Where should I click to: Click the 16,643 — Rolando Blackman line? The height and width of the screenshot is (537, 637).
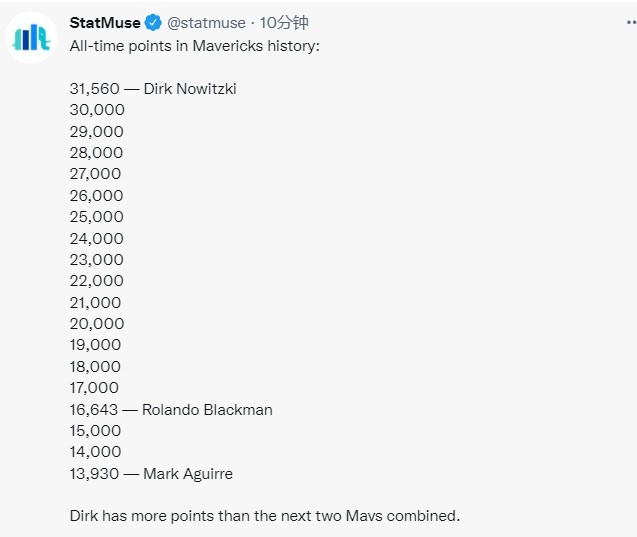coord(171,409)
